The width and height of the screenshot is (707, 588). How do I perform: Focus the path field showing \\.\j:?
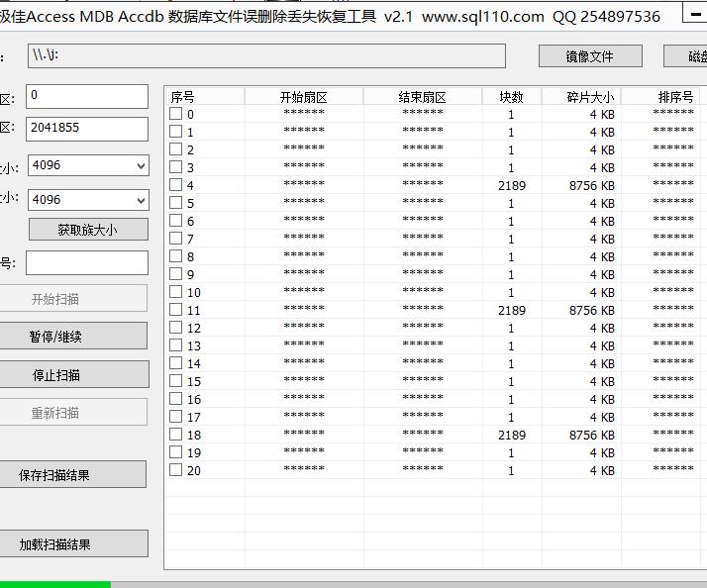tap(266, 55)
